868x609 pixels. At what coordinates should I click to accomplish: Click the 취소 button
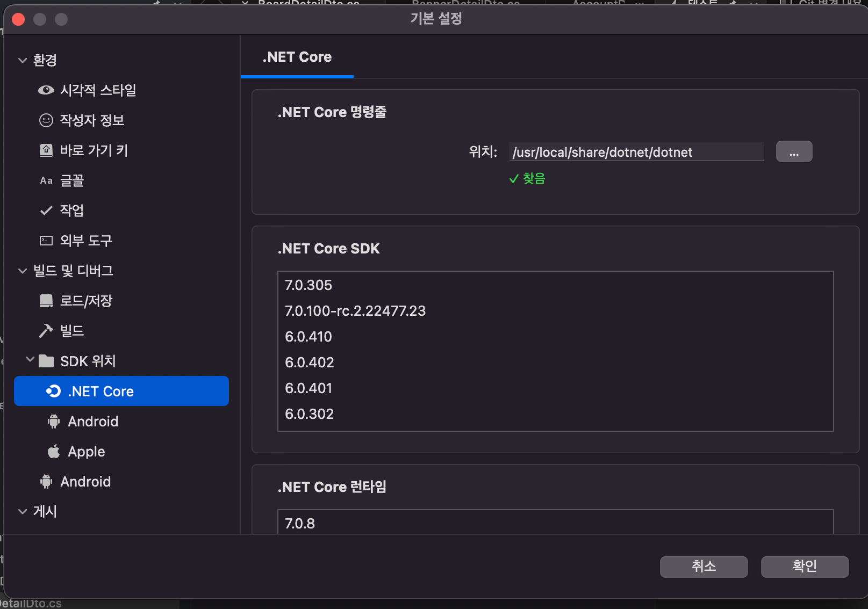[x=704, y=567]
